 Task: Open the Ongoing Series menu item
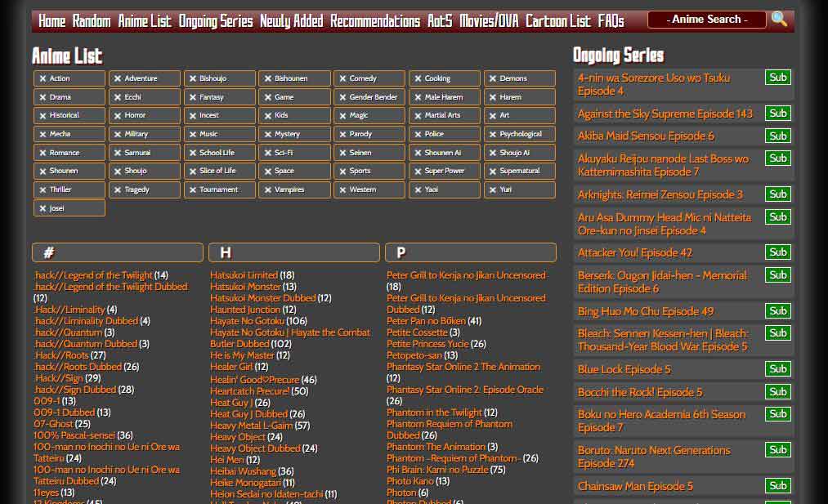[216, 21]
